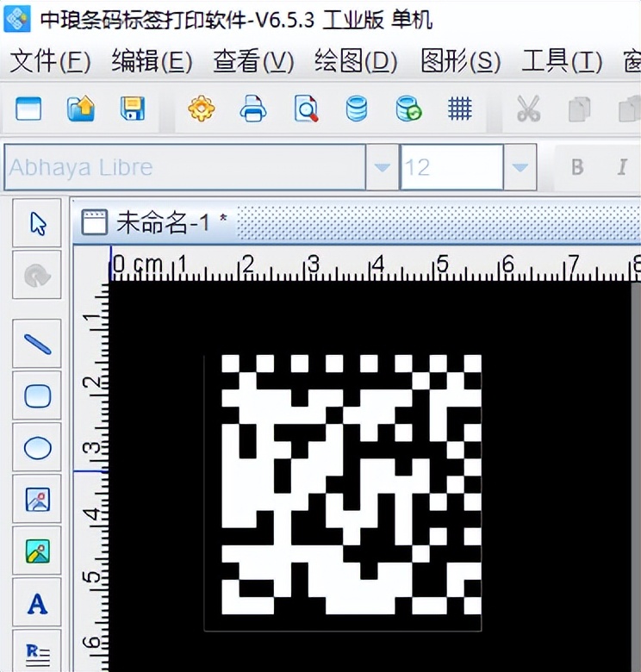Select the text A tool

(x=37, y=603)
